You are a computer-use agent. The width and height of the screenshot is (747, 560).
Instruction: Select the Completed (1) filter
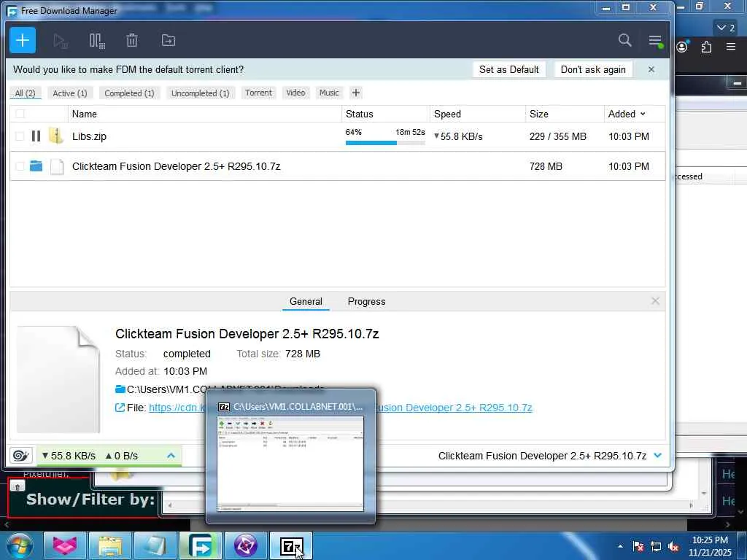(130, 93)
